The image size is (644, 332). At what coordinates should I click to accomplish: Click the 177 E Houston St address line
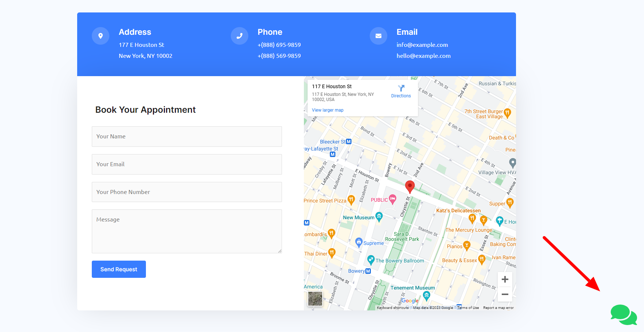pyautogui.click(x=142, y=45)
